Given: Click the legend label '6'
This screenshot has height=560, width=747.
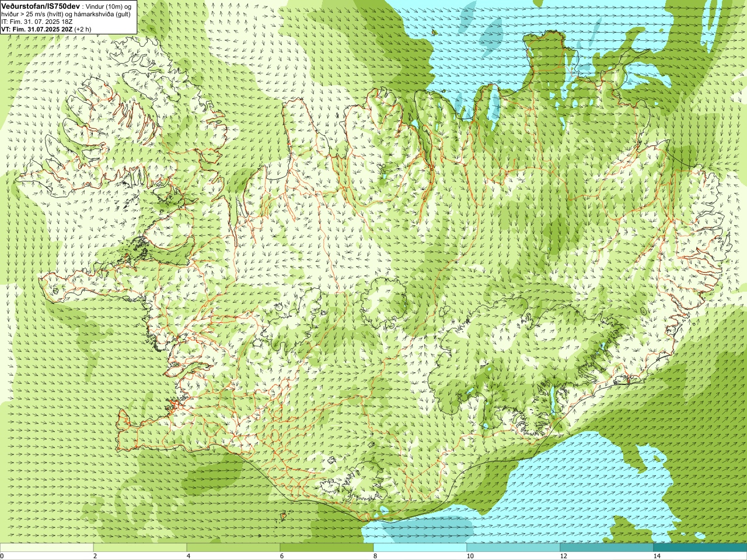Looking at the screenshot, I should (282, 556).
